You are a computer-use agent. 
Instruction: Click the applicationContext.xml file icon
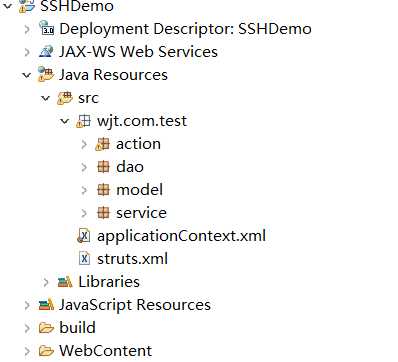coord(84,236)
